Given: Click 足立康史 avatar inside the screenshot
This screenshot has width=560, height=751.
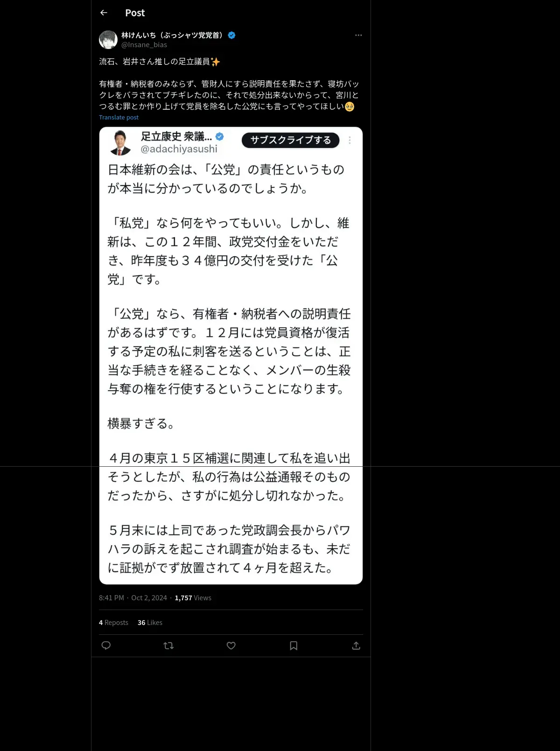Looking at the screenshot, I should (x=120, y=142).
